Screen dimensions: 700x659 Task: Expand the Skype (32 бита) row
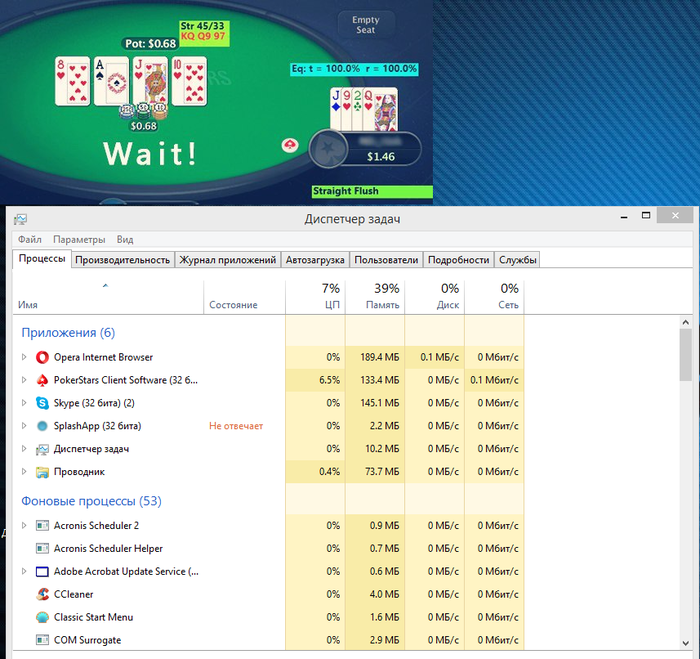[24, 403]
